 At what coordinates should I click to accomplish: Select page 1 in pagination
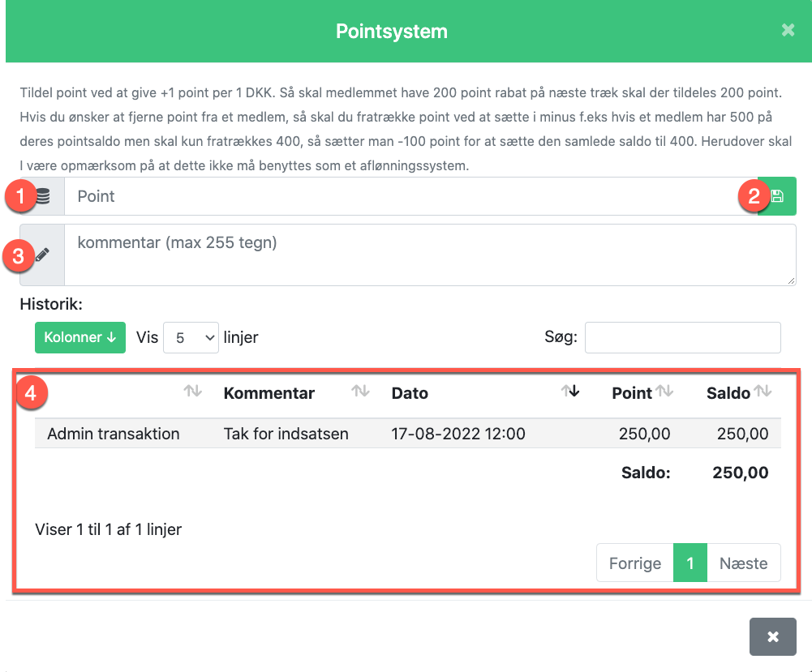click(x=690, y=563)
